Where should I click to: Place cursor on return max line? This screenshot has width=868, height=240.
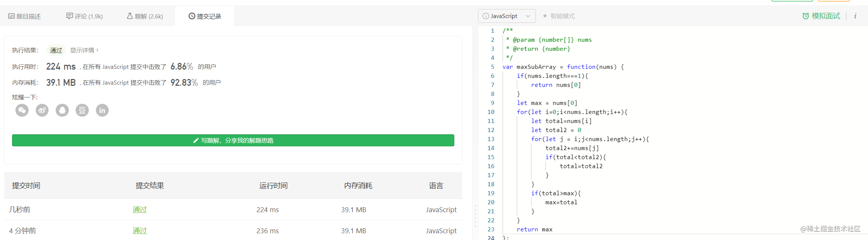point(534,229)
